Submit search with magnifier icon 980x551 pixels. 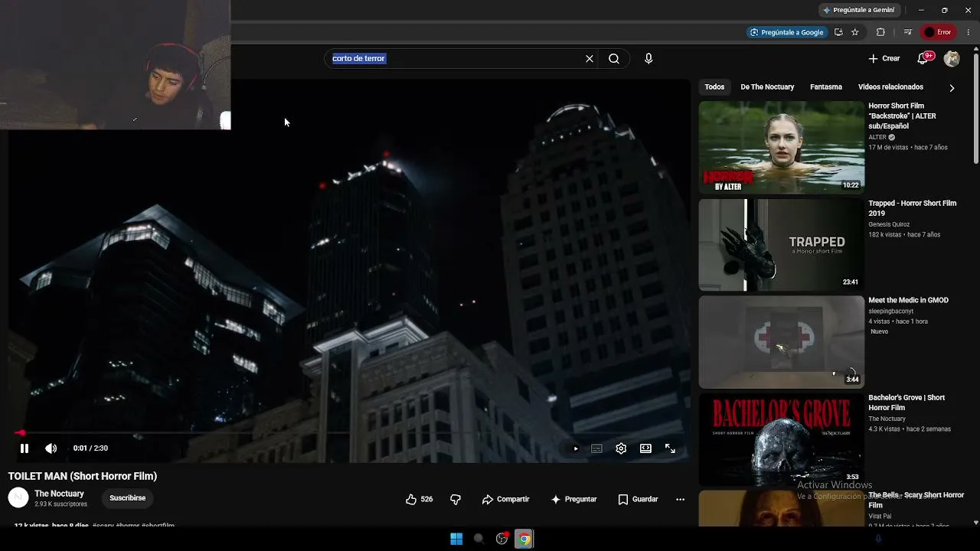[x=614, y=58]
